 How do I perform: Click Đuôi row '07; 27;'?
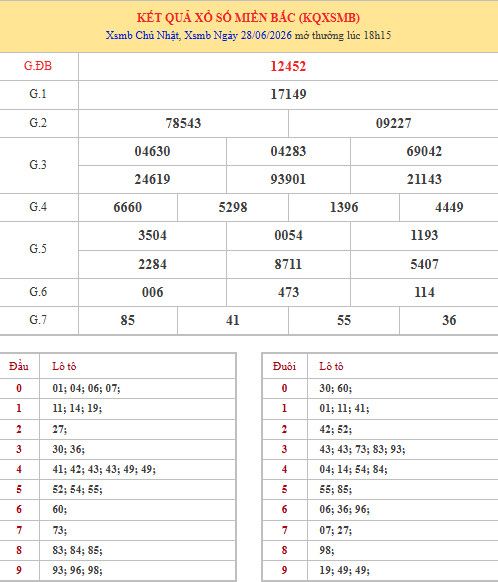[x=335, y=530]
